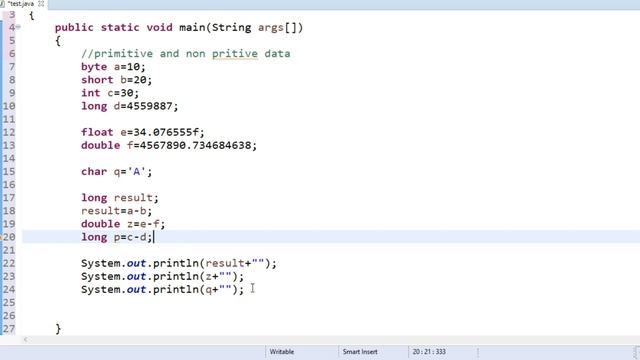Click the "float e=34.076555f;" line
The width and height of the screenshot is (640, 360).
coord(142,132)
